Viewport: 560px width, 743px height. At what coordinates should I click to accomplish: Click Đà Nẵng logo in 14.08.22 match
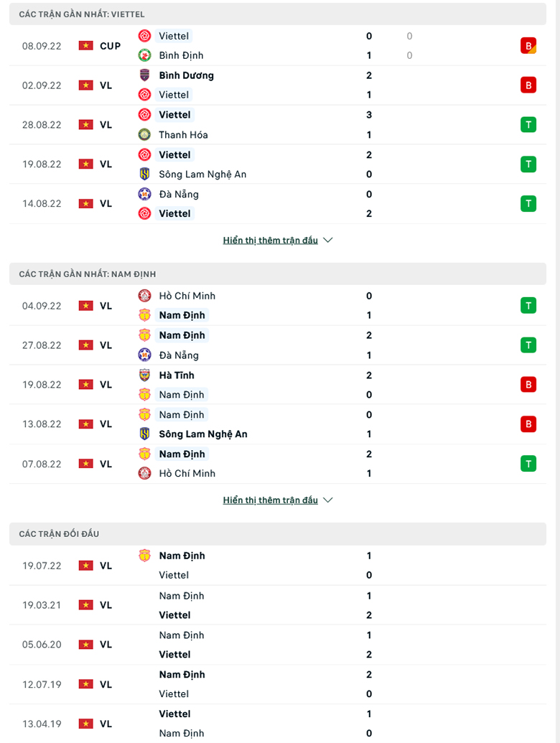click(144, 195)
